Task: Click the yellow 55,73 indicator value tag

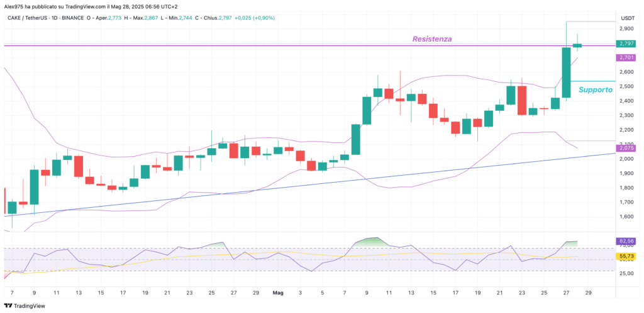Action: coord(626,256)
